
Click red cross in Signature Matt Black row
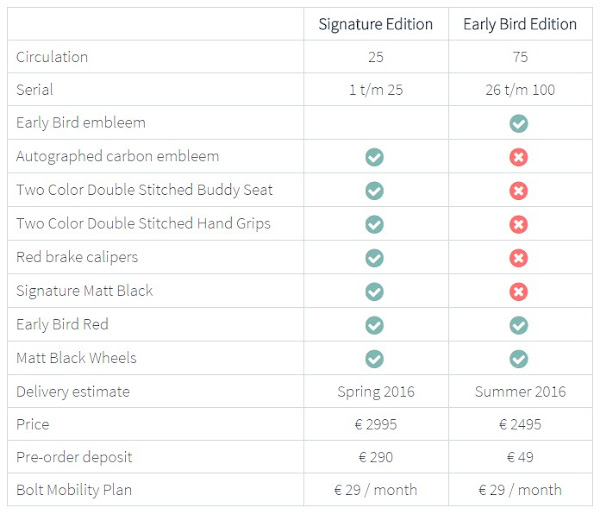click(x=519, y=292)
